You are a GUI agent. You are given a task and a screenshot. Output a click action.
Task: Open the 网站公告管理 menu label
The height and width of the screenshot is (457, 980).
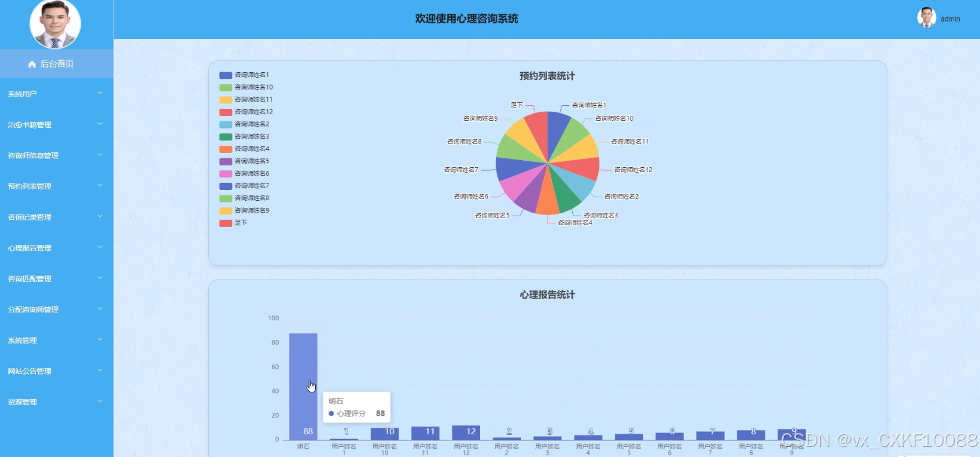(x=29, y=371)
